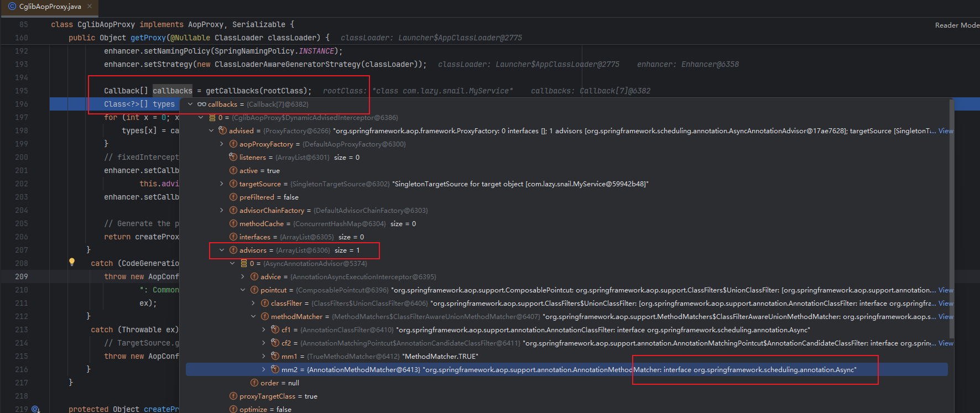Expand the cf1 node
This screenshot has height=413, width=980.
tap(264, 330)
